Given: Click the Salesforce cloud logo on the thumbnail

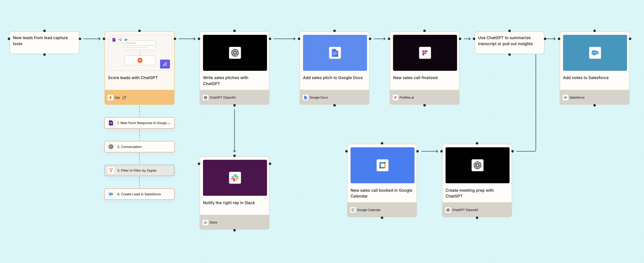Looking at the screenshot, I should [x=595, y=53].
